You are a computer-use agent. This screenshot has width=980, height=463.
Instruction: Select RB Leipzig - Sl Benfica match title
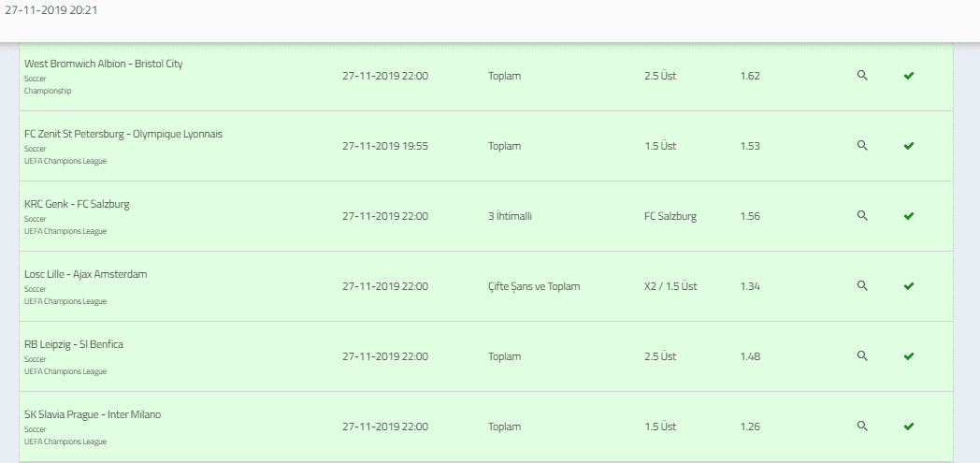(x=74, y=344)
